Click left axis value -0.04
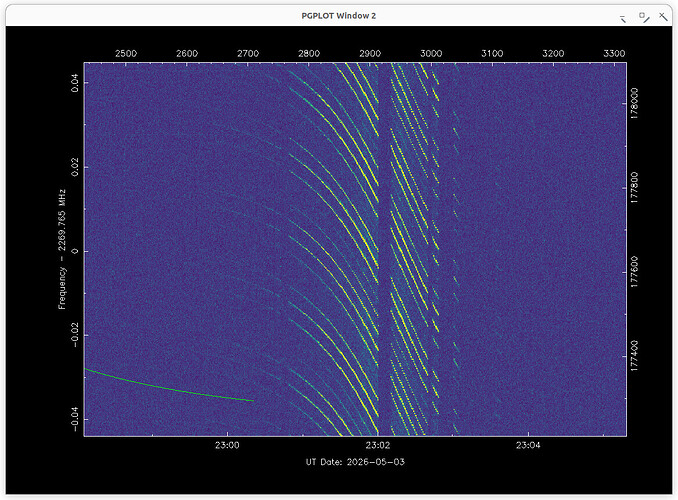This screenshot has height=500, width=678. [75, 419]
